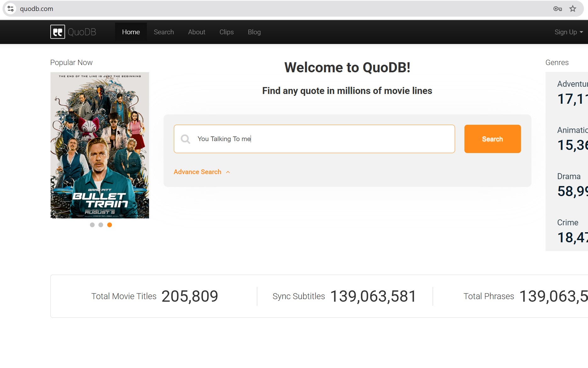588x368 pixels.
Task: Click the quote search input field
Action: pos(314,139)
